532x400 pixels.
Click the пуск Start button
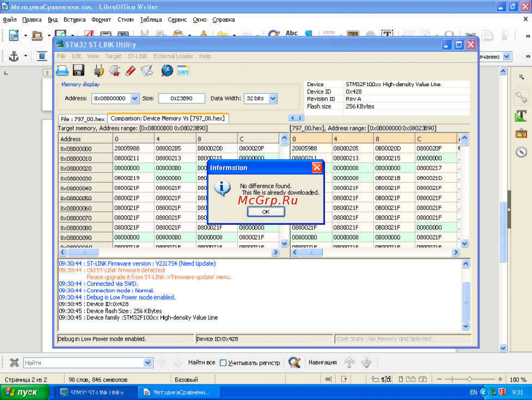click(24, 392)
